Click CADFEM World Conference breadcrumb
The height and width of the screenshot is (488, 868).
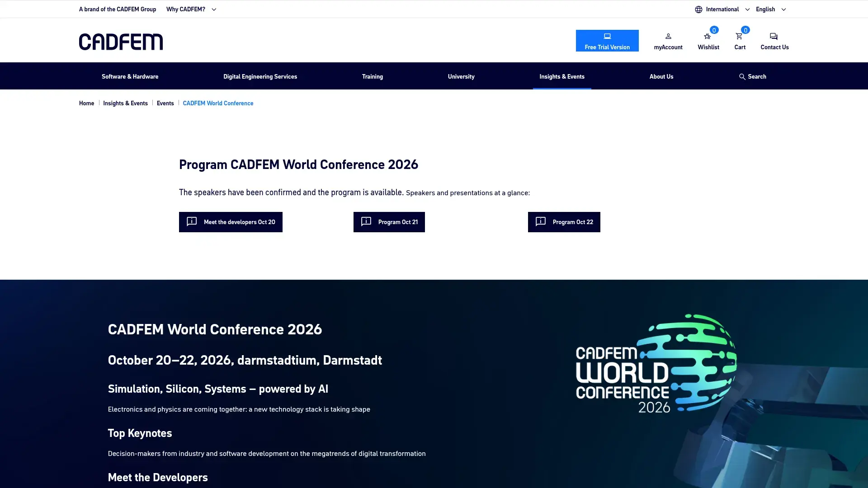click(218, 103)
